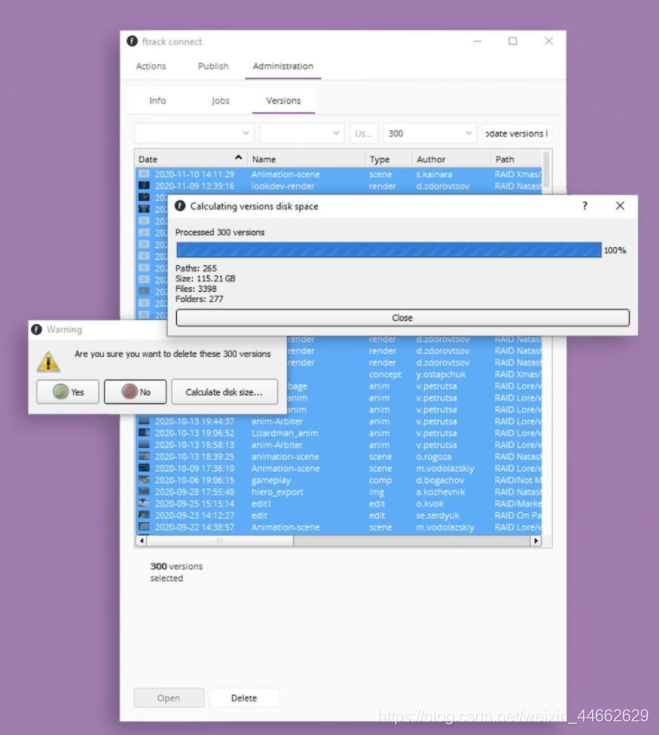Click author se.serdyuk cell
659x735 pixels.
438,515
